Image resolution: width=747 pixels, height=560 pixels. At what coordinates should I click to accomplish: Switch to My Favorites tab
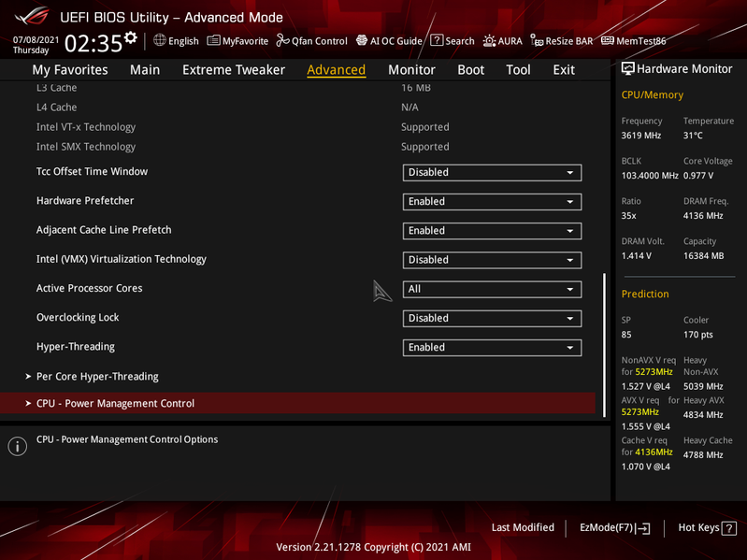coord(70,70)
